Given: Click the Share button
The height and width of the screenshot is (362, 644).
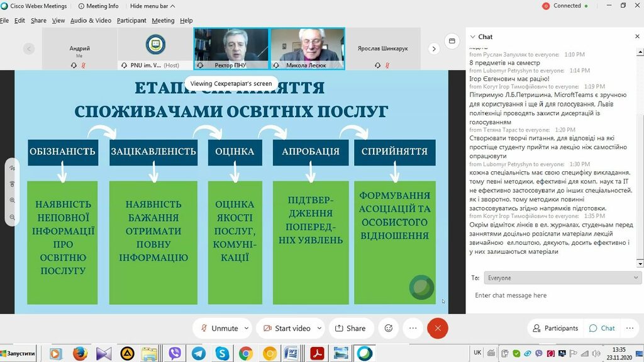Looking at the screenshot, I should [350, 328].
